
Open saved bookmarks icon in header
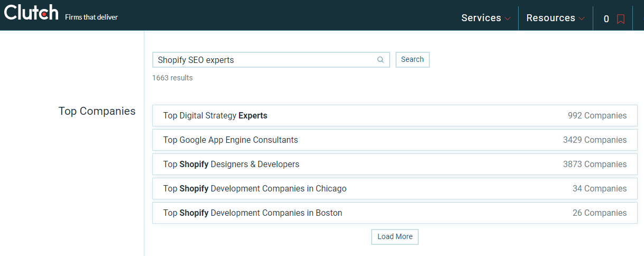[621, 19]
